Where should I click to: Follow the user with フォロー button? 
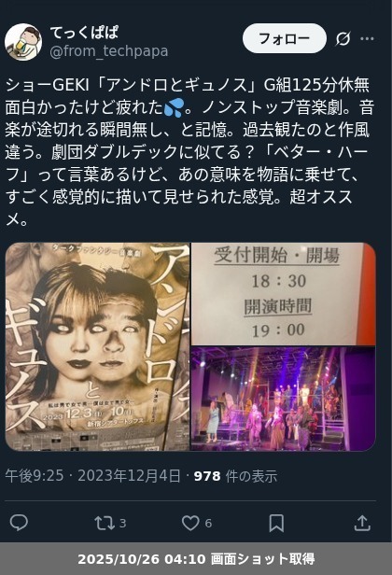(285, 38)
